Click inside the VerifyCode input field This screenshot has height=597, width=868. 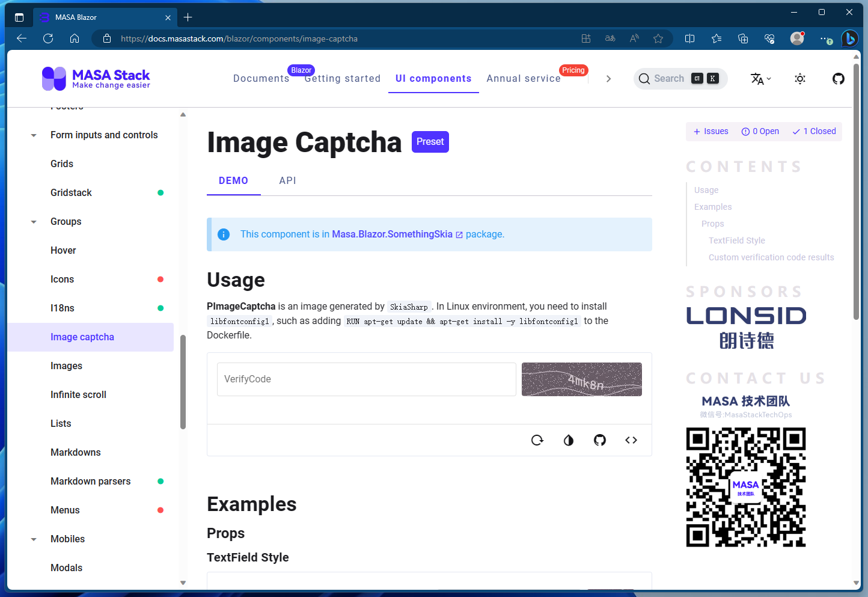366,379
